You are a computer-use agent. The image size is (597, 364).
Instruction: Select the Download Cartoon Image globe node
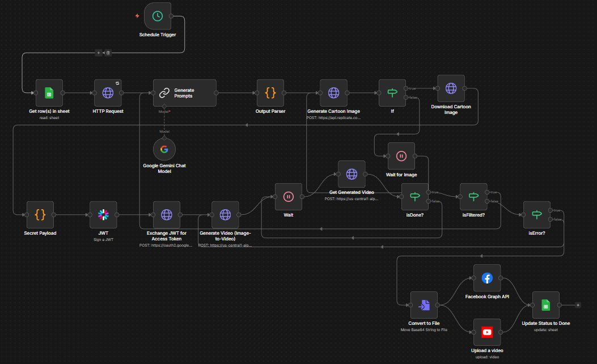click(x=451, y=88)
